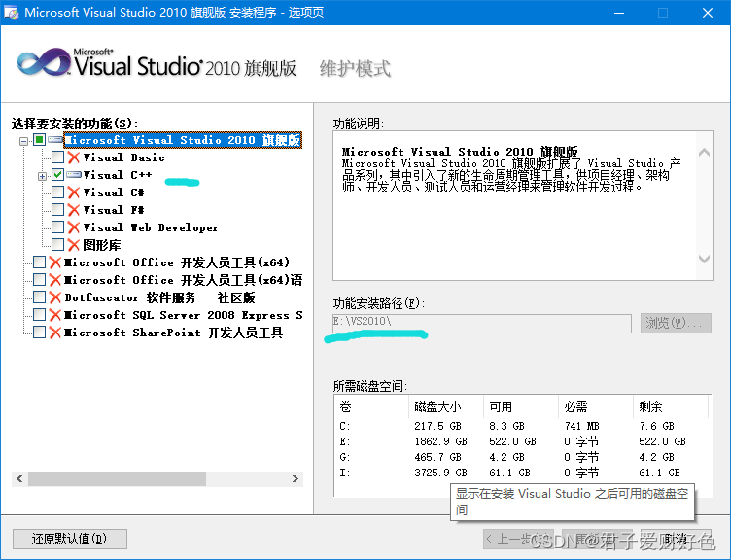Image resolution: width=731 pixels, height=560 pixels.
Task: Enable the Visual Web Developer checkbox
Action: 57,227
